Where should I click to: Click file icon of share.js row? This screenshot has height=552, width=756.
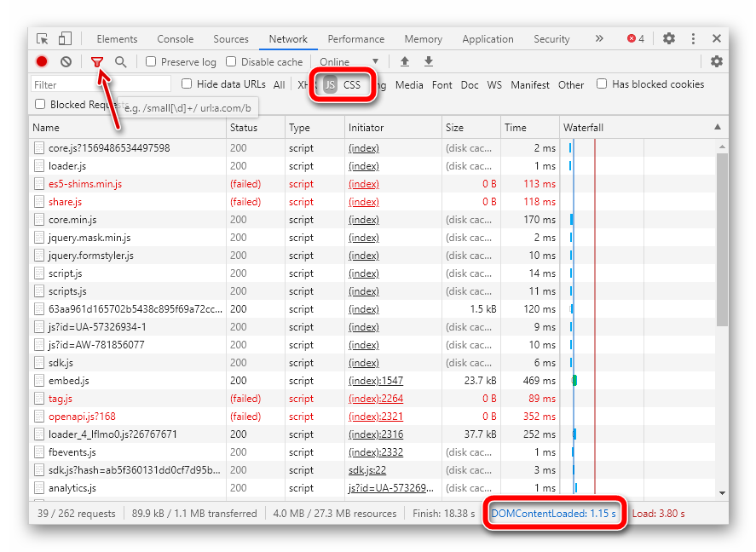pyautogui.click(x=39, y=202)
